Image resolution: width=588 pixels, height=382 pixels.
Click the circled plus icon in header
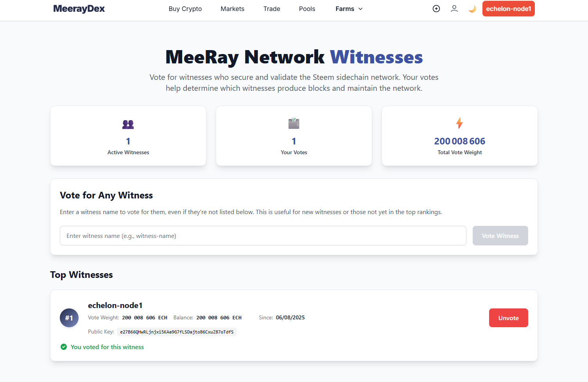point(436,9)
